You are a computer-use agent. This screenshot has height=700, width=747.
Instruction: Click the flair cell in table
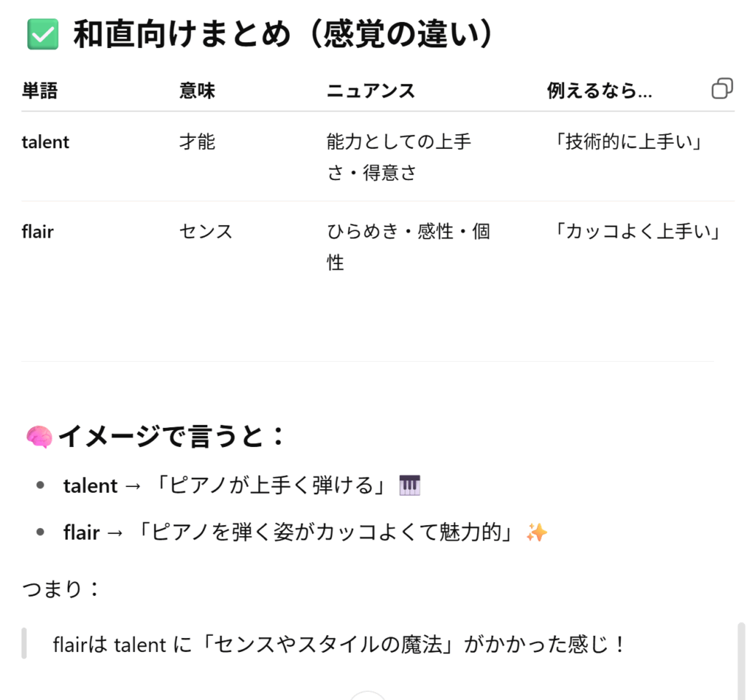38,231
